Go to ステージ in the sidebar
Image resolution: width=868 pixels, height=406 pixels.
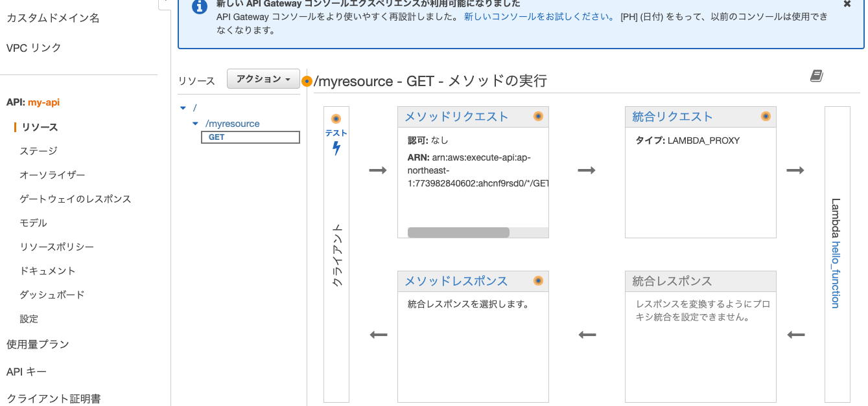point(38,151)
